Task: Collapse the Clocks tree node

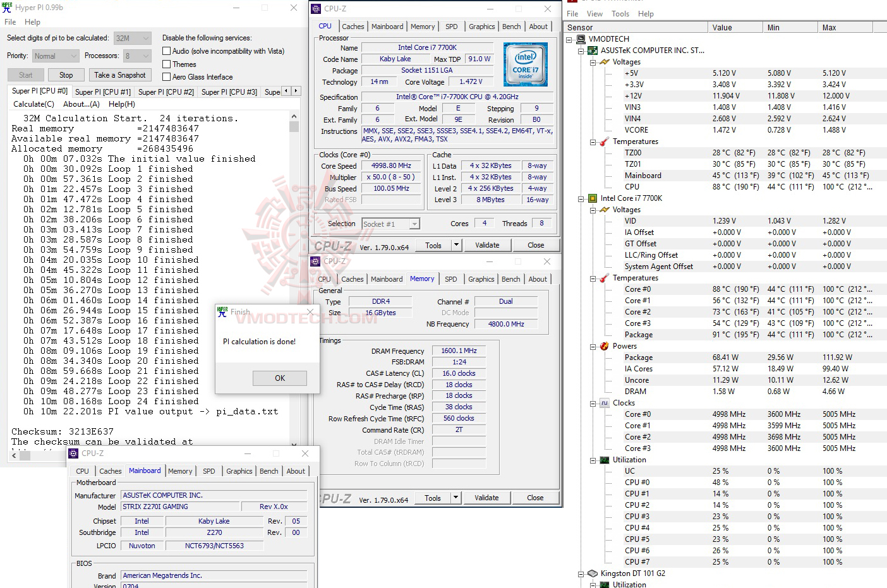Action: pyautogui.click(x=593, y=403)
